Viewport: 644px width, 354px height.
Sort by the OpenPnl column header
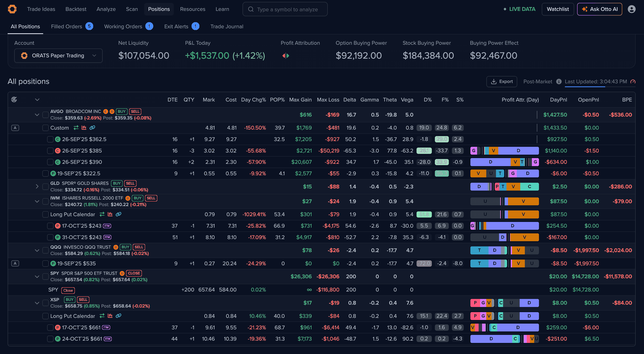point(588,100)
